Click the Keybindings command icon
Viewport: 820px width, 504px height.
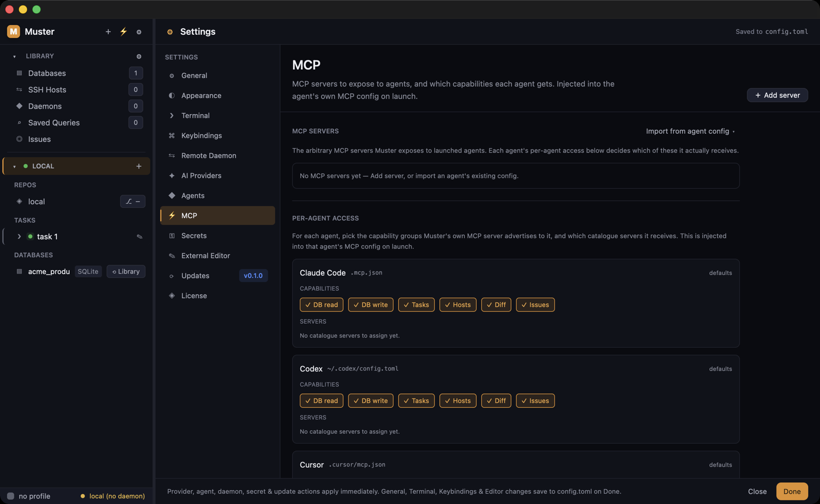172,136
